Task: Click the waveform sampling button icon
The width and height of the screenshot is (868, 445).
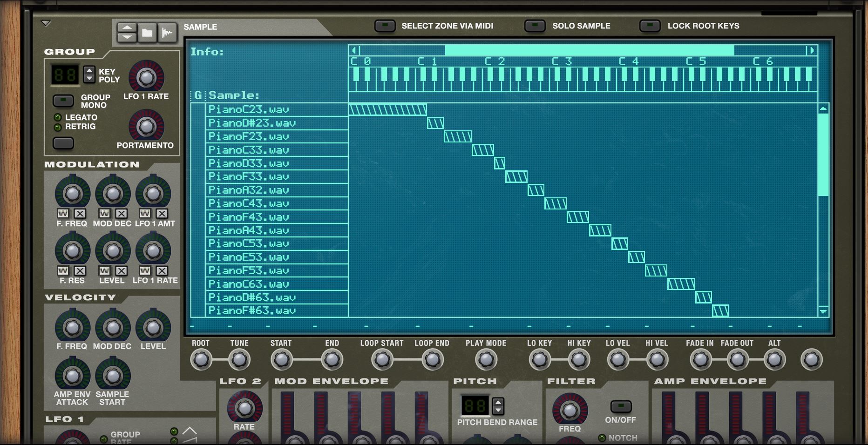Action: point(167,33)
